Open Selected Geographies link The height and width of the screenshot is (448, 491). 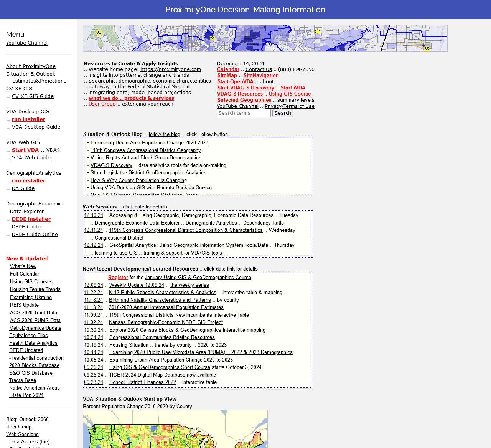(244, 100)
